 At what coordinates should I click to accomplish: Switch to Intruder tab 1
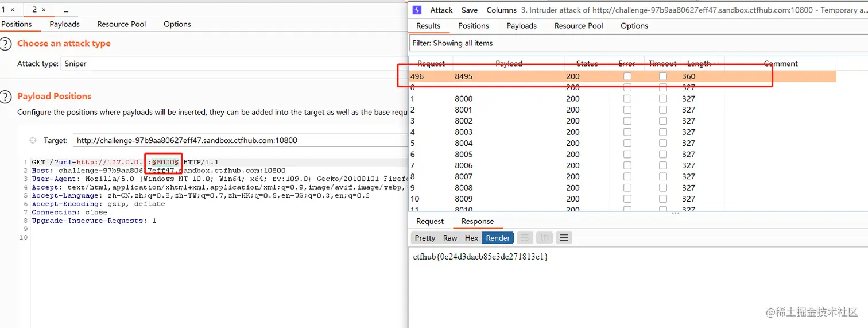click(x=3, y=10)
